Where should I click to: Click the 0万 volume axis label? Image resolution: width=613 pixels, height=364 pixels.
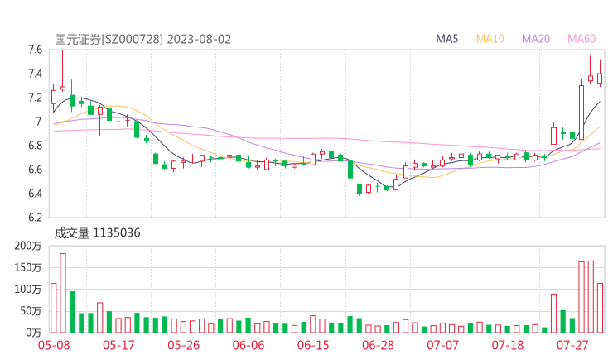[x=34, y=333]
